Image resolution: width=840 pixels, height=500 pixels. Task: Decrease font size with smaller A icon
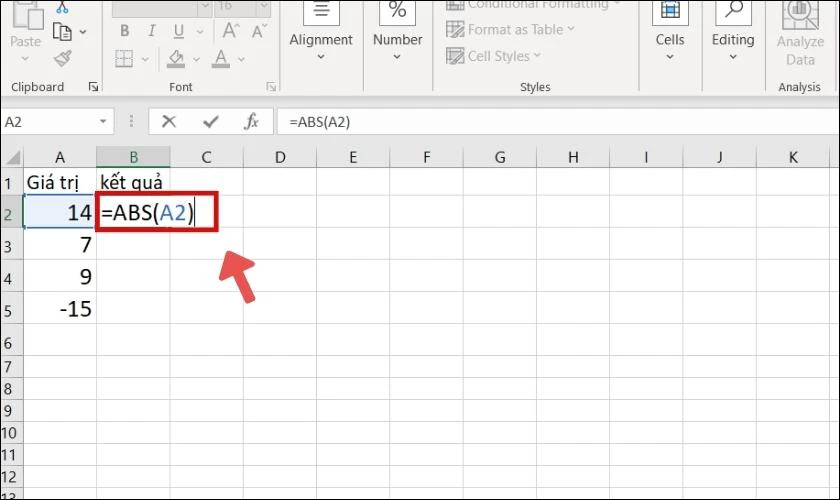tap(259, 31)
